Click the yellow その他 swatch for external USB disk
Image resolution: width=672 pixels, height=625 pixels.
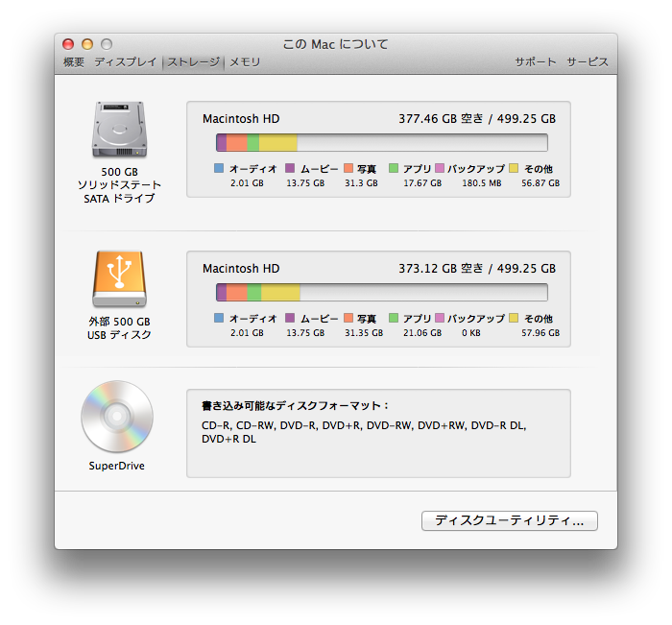(x=514, y=318)
